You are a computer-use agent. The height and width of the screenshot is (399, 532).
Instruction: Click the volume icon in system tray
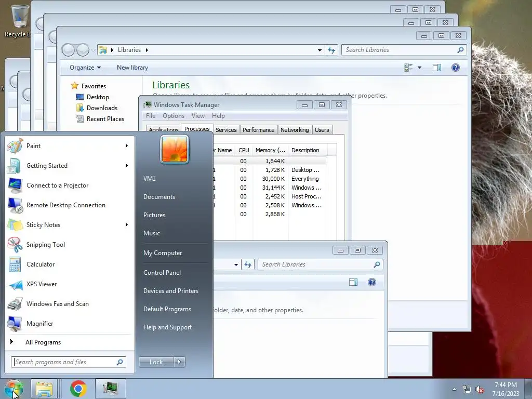[480, 390]
